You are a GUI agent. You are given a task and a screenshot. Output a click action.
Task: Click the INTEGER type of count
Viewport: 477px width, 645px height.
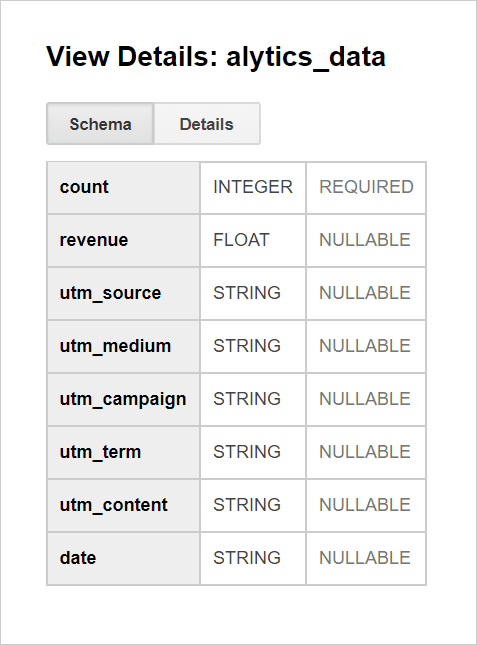pyautogui.click(x=253, y=187)
